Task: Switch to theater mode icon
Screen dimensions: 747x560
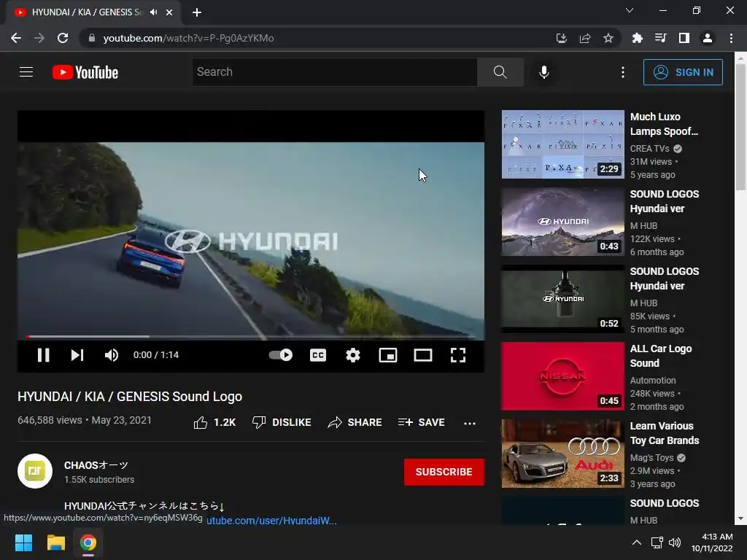Action: click(x=423, y=355)
